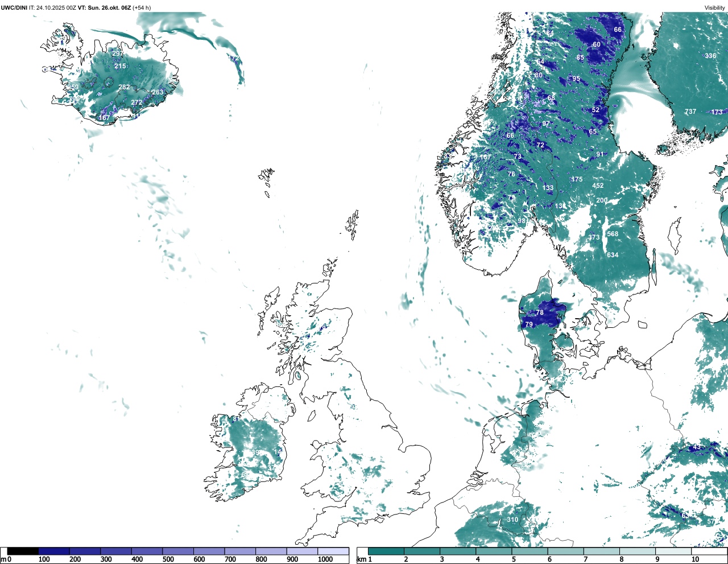Screen dimensions: 728x564
Task: Click the teal legend segment between 5 and 6 km
Action: pos(530,551)
